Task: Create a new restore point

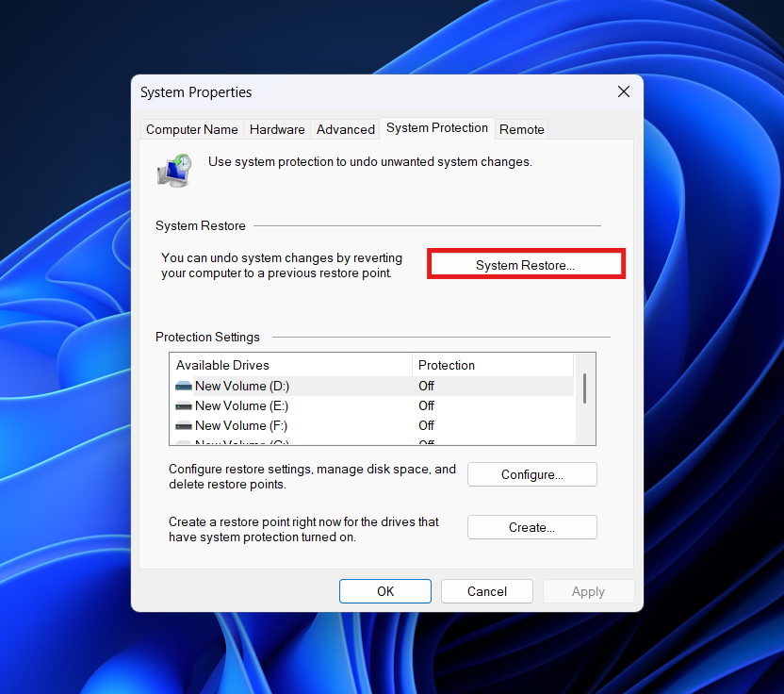Action: (531, 527)
